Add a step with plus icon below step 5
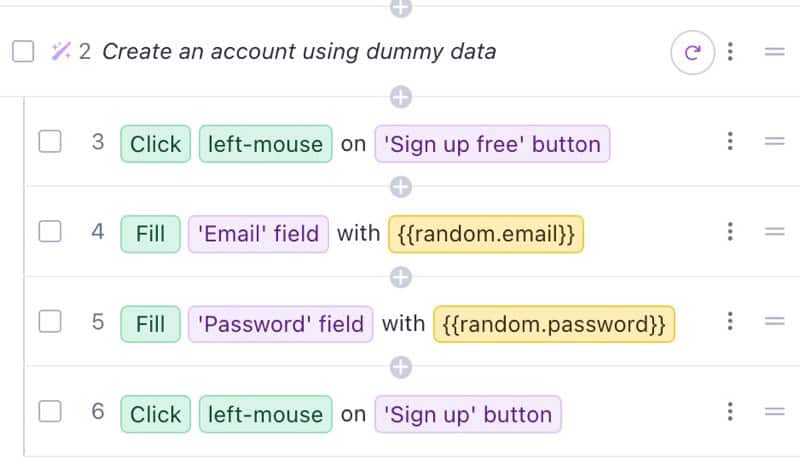 [401, 367]
